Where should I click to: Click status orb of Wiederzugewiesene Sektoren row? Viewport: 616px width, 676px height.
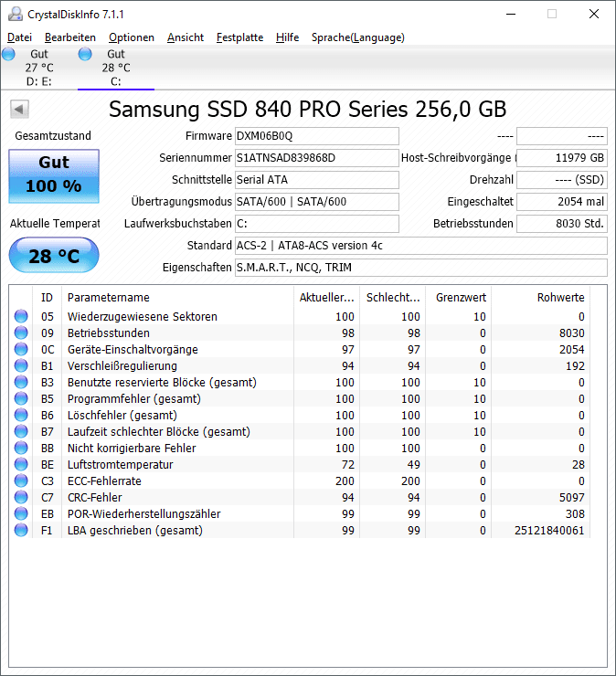pos(21,316)
